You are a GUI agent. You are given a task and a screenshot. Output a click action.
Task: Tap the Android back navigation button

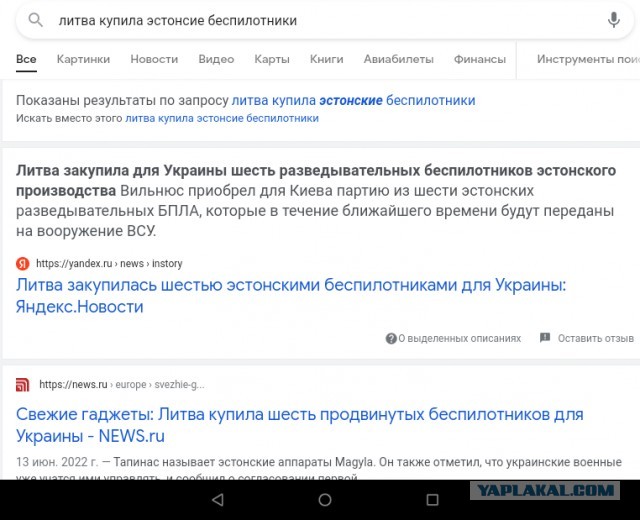click(x=218, y=500)
